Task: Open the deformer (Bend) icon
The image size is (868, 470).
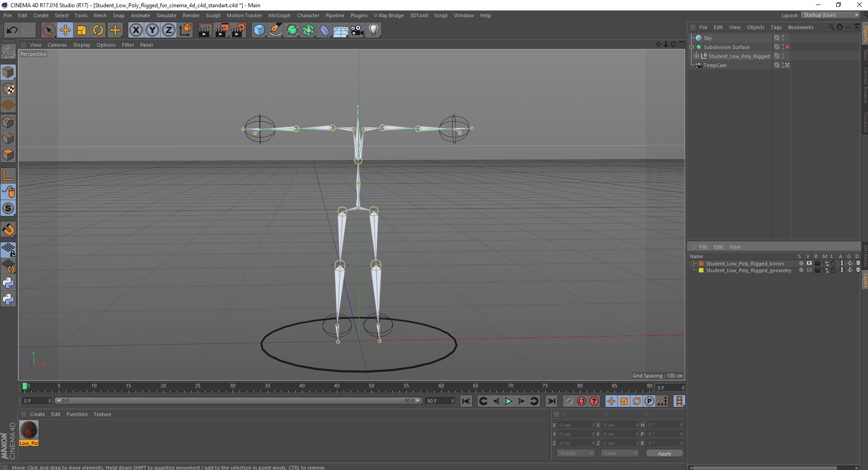Action: click(325, 30)
